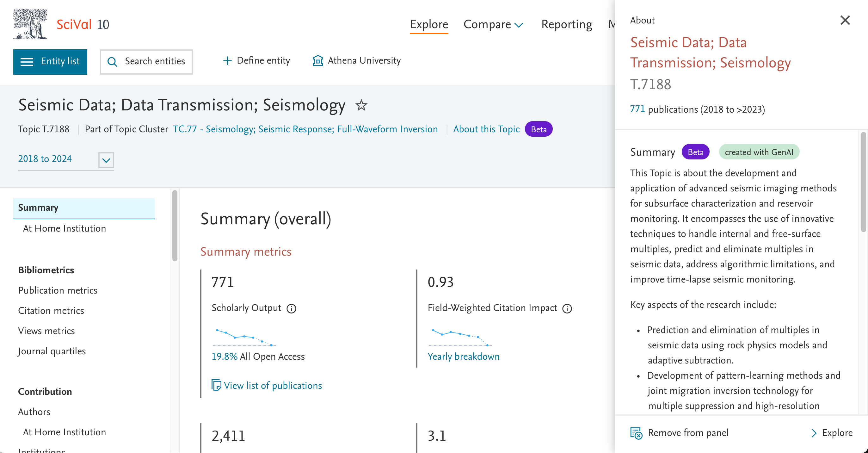Click the Search entities field

tap(146, 62)
